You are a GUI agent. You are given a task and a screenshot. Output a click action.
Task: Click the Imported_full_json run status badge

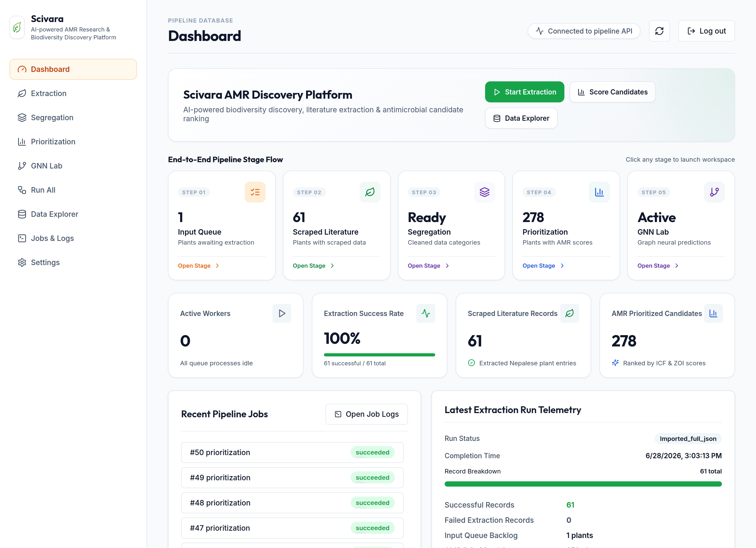pos(688,439)
